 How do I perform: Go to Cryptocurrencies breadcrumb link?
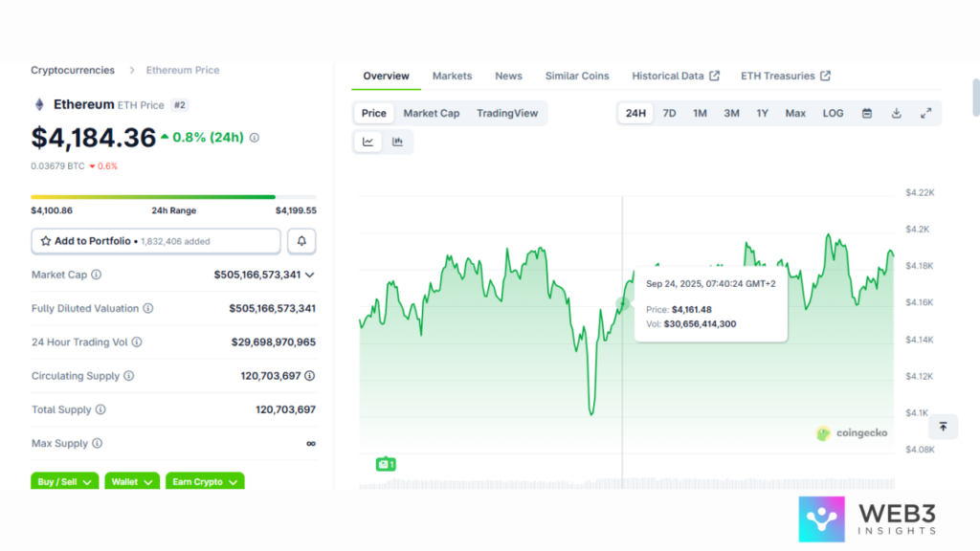click(x=73, y=70)
